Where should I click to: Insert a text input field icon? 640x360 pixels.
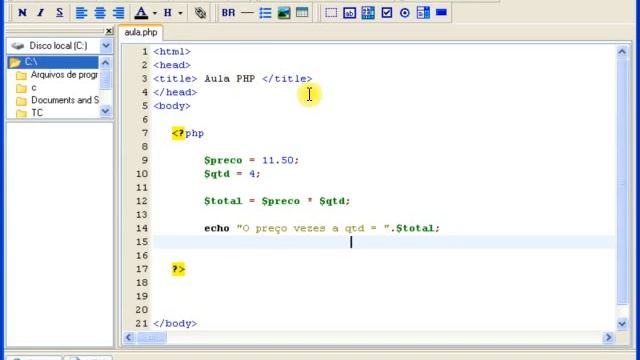coord(349,13)
